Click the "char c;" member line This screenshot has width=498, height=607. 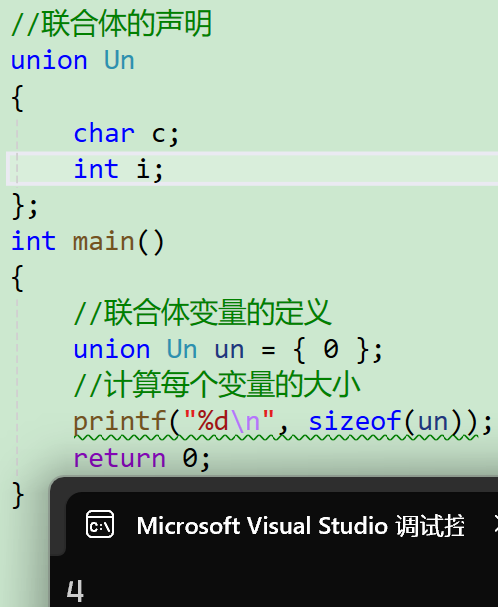point(126,134)
